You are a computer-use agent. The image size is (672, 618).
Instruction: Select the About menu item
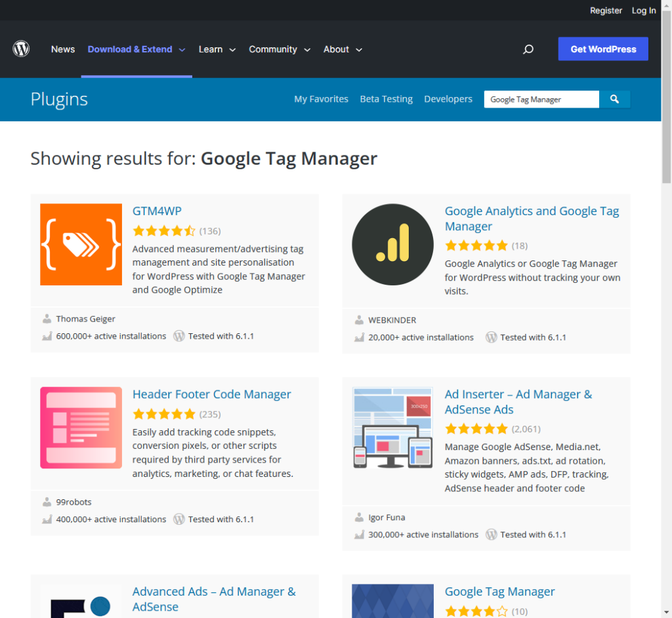(x=336, y=49)
